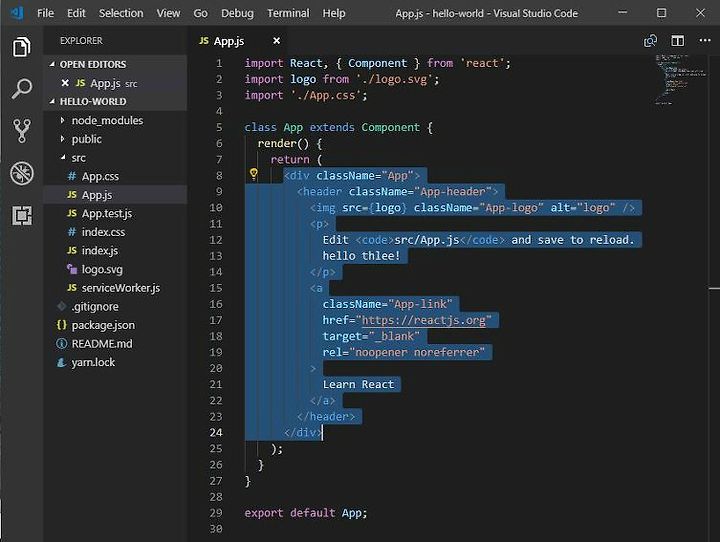Click the info icon of README.md
720x542 pixels.
[62, 344]
